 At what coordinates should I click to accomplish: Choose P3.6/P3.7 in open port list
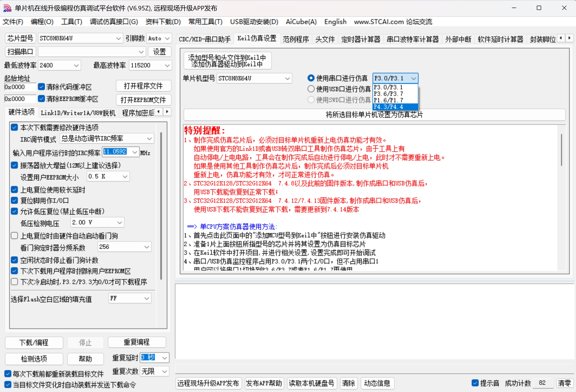click(395, 94)
